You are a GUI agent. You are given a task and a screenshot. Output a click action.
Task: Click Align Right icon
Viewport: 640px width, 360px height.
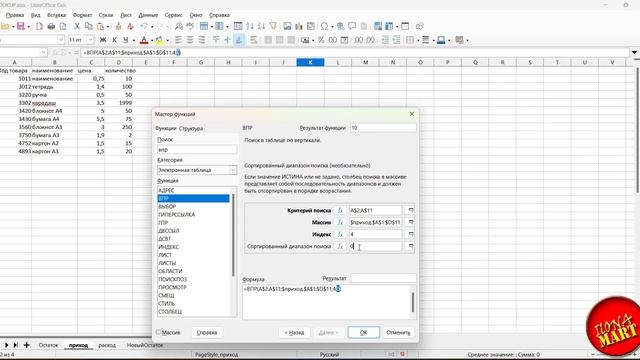point(202,40)
